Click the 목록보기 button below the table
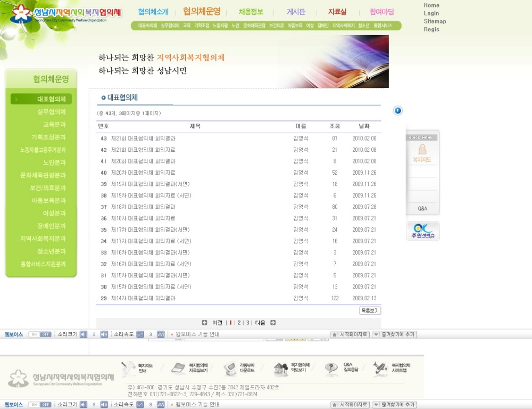The width and height of the screenshot is (532, 409). (370, 310)
